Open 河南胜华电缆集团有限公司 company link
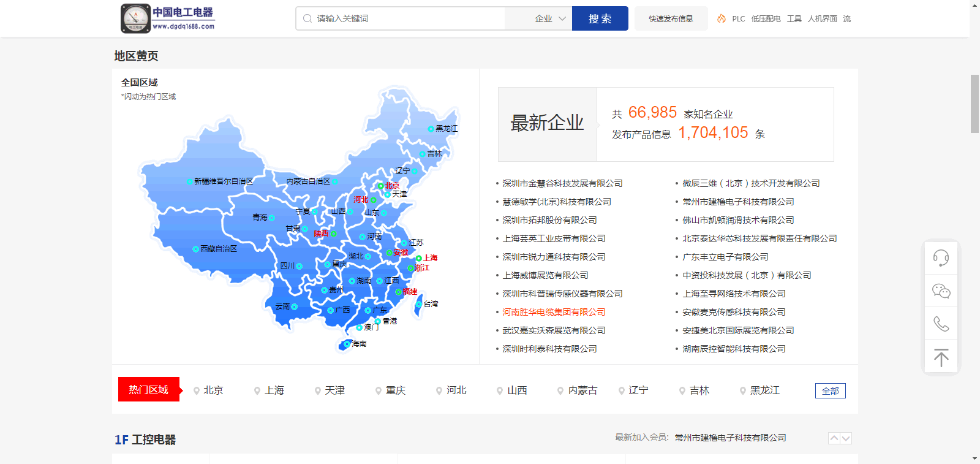980x464 pixels. coord(554,312)
